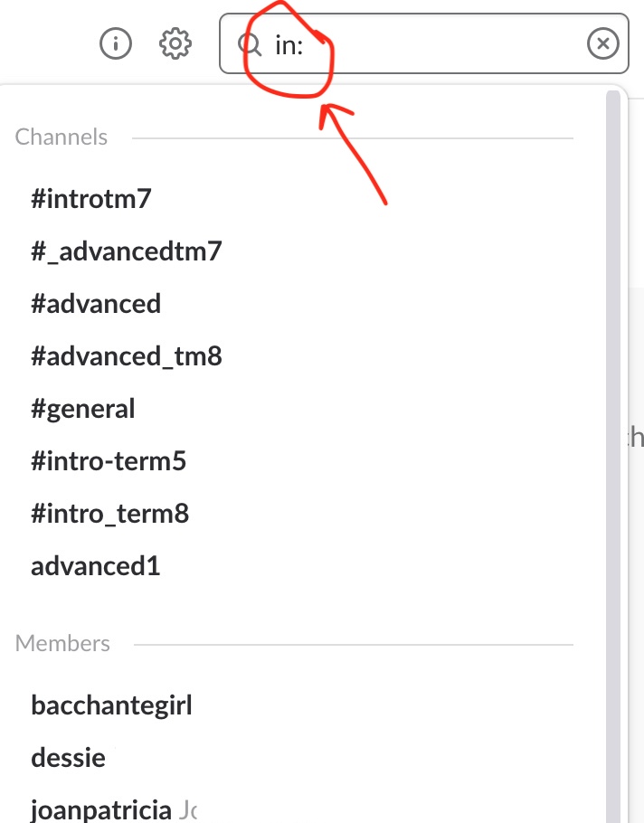The image size is (644, 823).
Task: Pick member joanpatricia
Action: (x=100, y=808)
